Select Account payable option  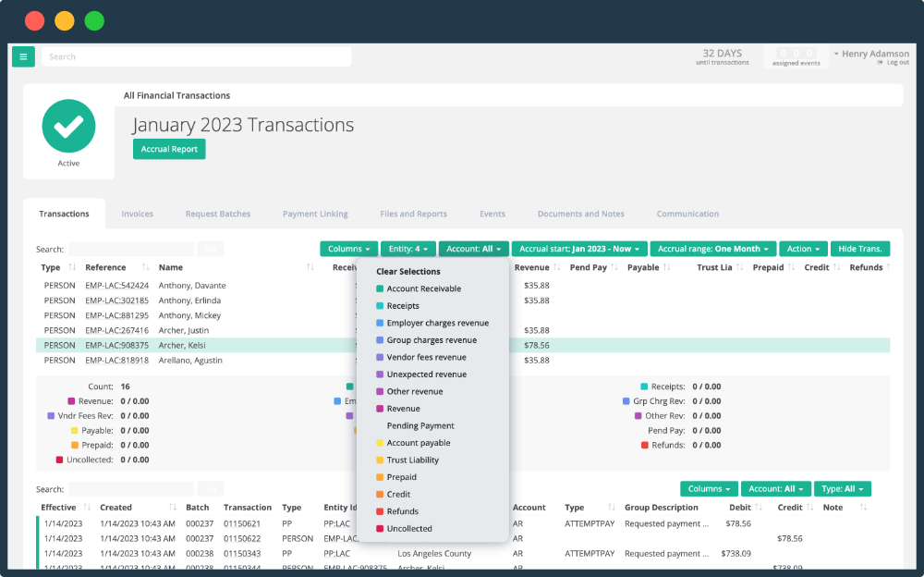(x=413, y=443)
